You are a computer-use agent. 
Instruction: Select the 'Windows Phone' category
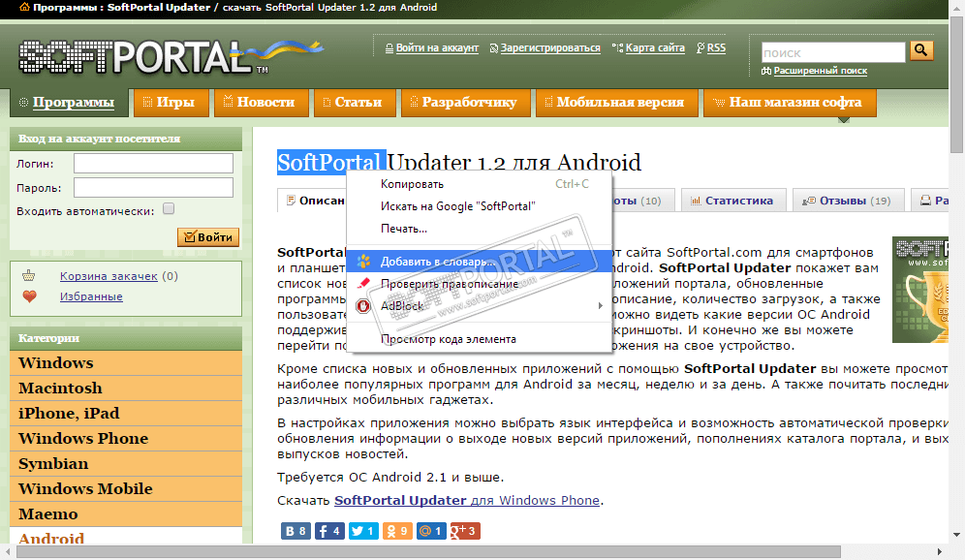[x=126, y=439]
